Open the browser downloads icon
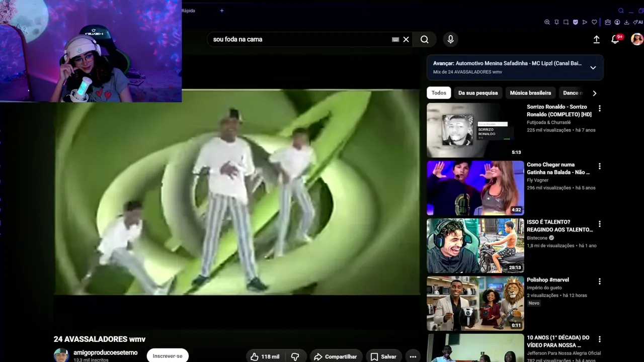Screen dimensions: 644x362 (x=626, y=22)
